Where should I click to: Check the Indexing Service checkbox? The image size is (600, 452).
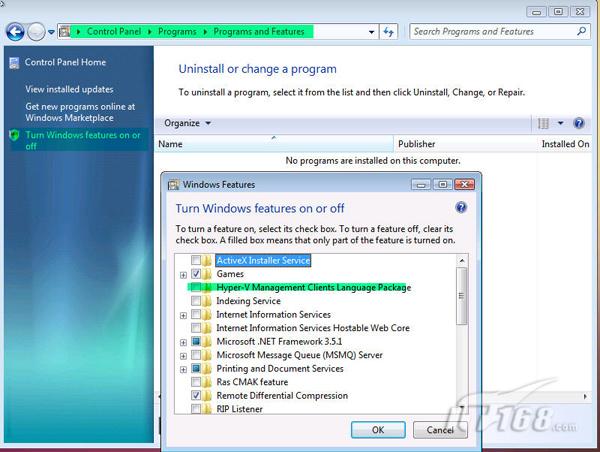coord(196,301)
